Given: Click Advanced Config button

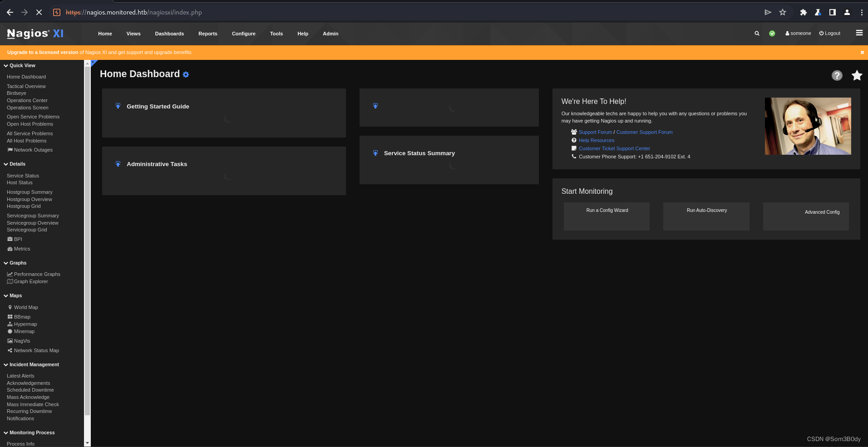Looking at the screenshot, I should [806, 216].
